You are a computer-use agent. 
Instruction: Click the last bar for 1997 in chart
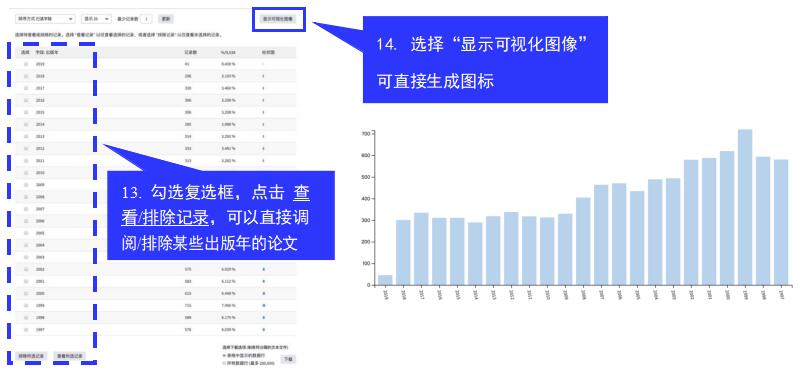(781, 222)
